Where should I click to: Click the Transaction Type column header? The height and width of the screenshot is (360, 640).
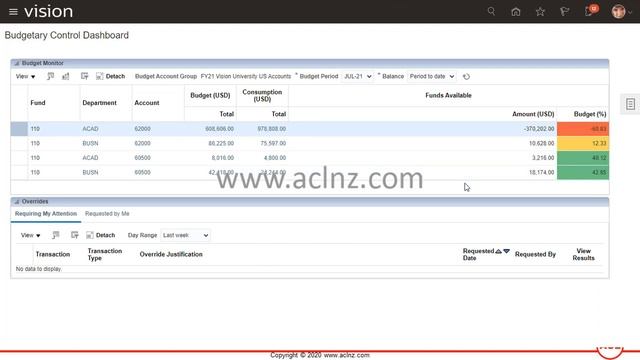[x=104, y=254]
